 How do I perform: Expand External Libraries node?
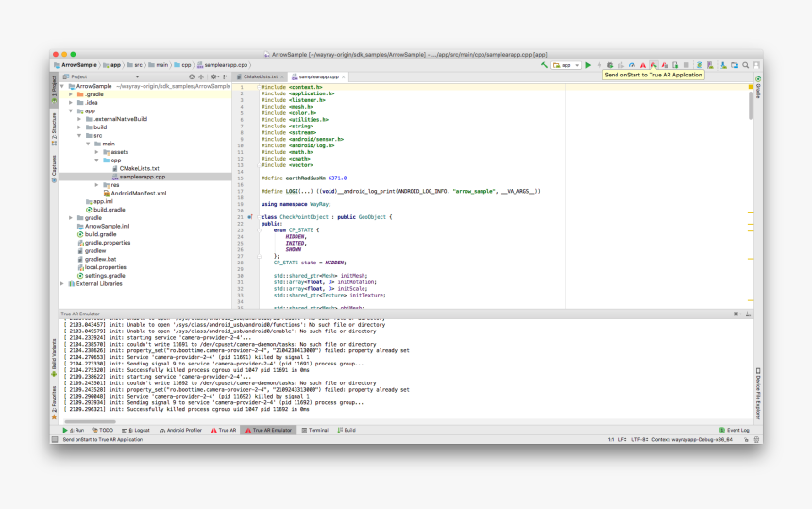[62, 283]
